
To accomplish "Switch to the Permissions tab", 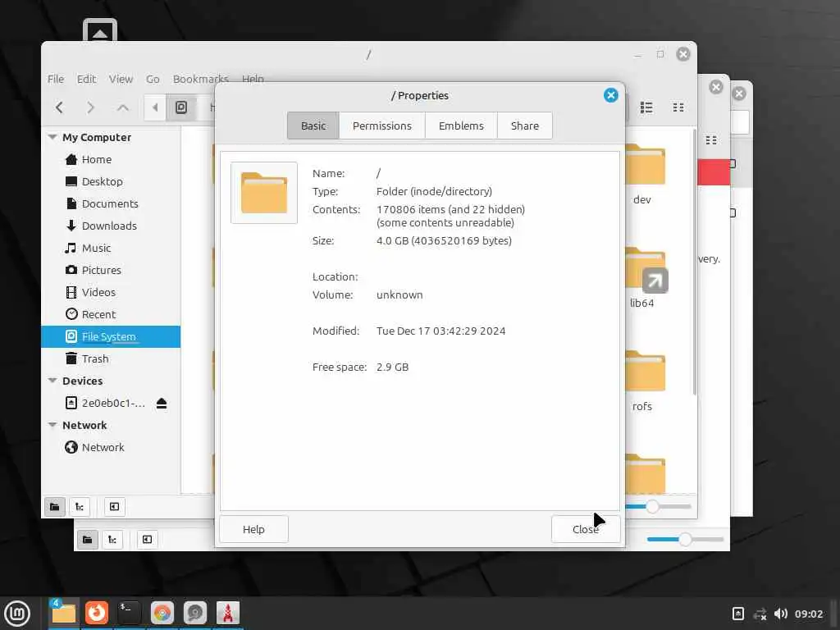I will [x=382, y=126].
